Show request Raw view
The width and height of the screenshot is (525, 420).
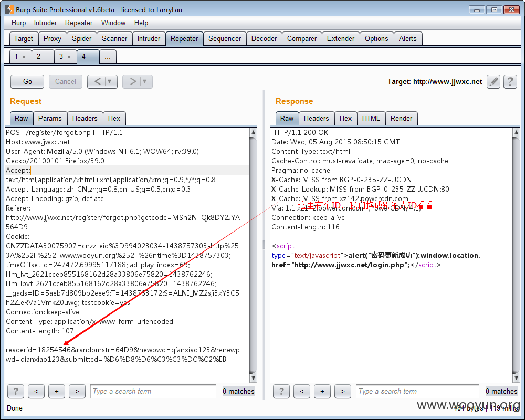tap(21, 118)
